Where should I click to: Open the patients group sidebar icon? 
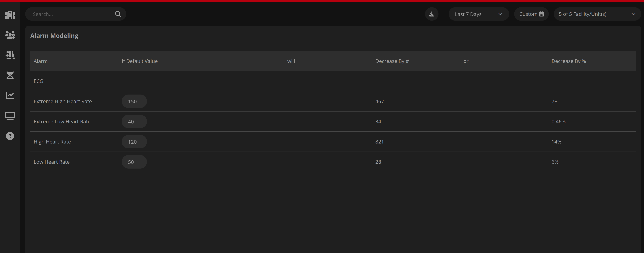pos(10,35)
